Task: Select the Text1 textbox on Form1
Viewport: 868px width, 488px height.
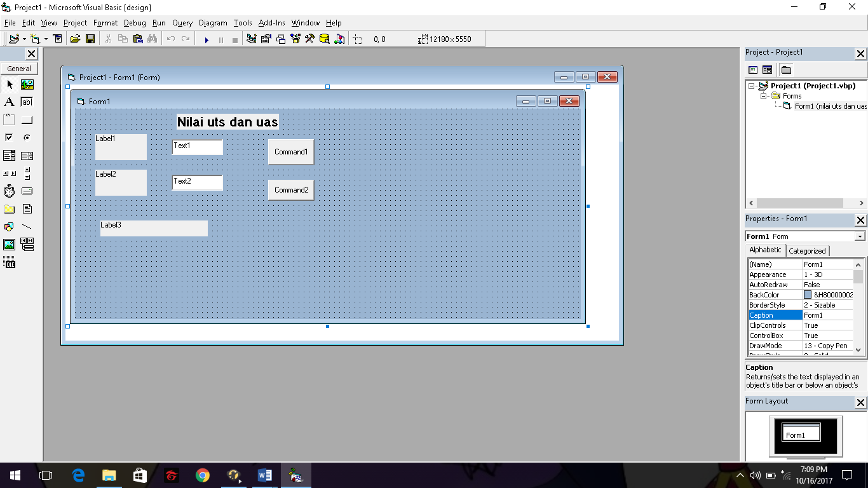Action: pos(197,147)
